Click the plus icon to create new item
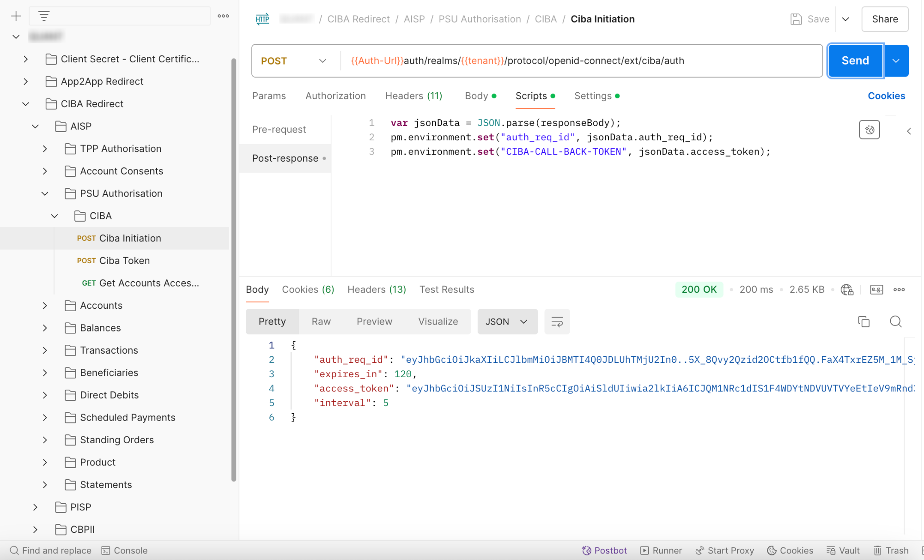The image size is (924, 560). pos(16,16)
